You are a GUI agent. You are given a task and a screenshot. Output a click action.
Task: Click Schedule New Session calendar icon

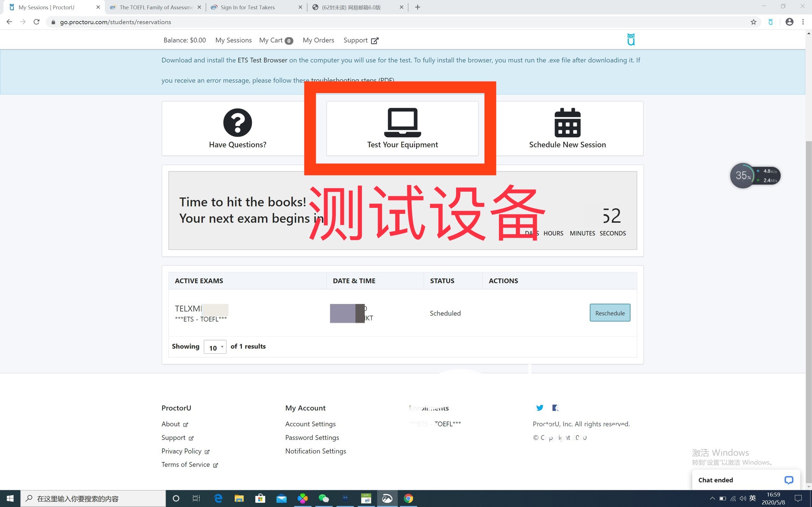567,123
